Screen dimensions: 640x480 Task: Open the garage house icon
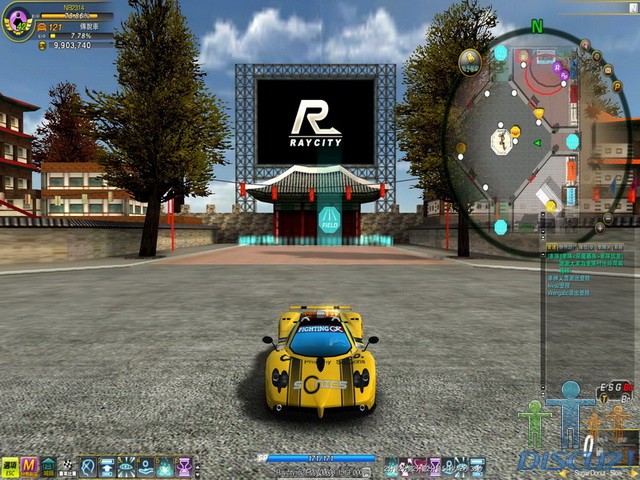[49, 467]
